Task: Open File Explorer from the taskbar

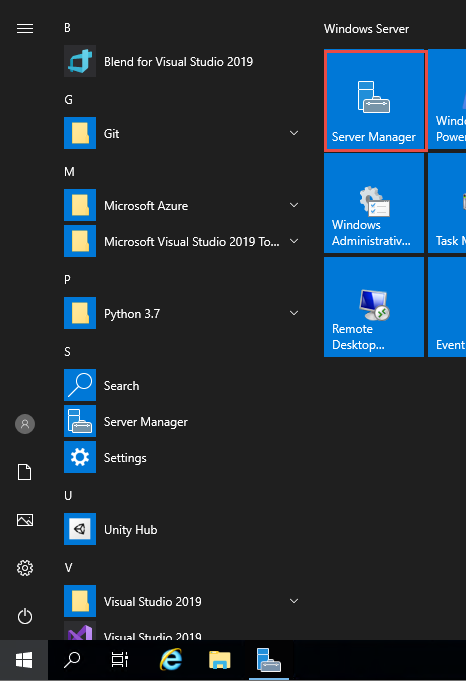Action: (x=220, y=660)
